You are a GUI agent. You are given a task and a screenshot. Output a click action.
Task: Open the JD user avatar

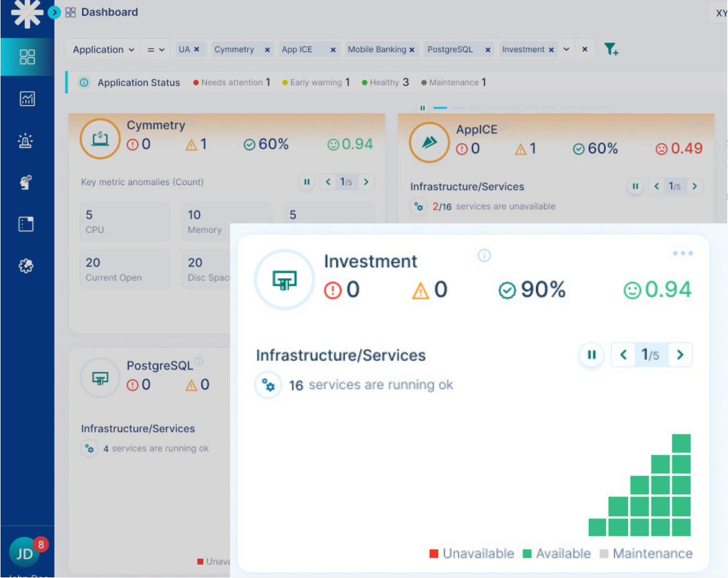point(25,553)
